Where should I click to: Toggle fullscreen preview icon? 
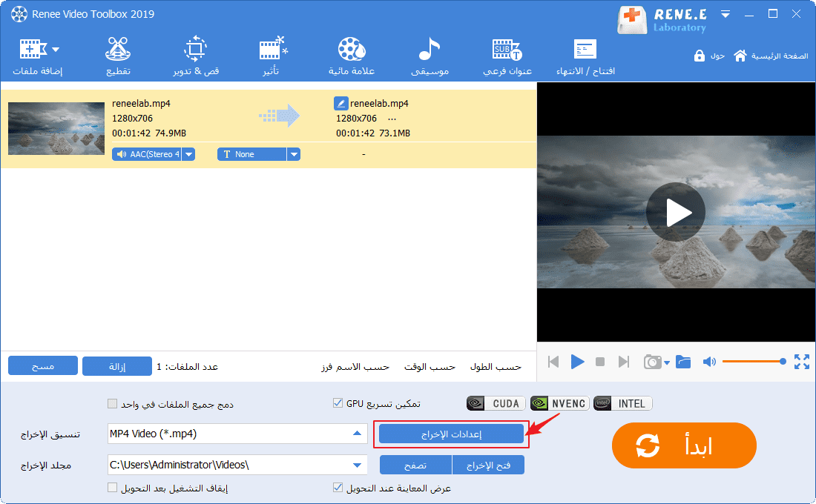pos(801,362)
